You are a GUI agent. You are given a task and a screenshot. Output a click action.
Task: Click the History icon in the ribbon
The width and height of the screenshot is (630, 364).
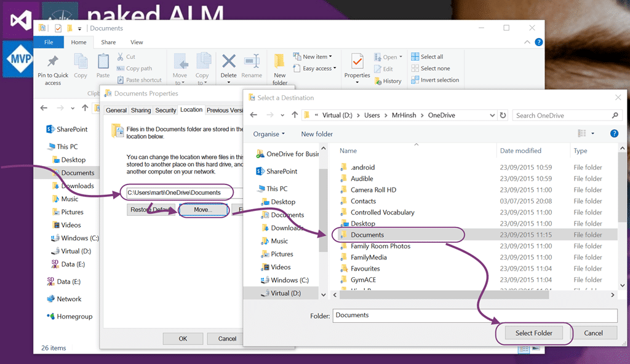pyautogui.click(x=378, y=81)
